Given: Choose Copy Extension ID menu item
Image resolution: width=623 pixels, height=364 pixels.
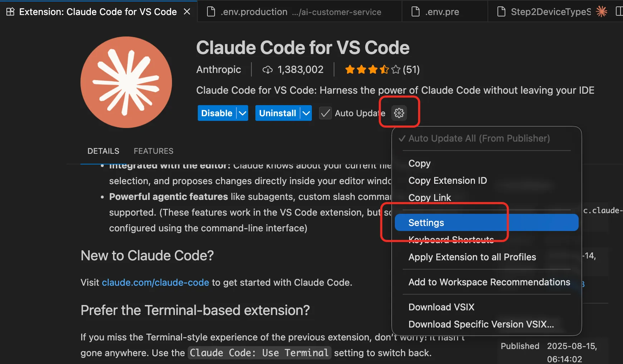Looking at the screenshot, I should (447, 181).
